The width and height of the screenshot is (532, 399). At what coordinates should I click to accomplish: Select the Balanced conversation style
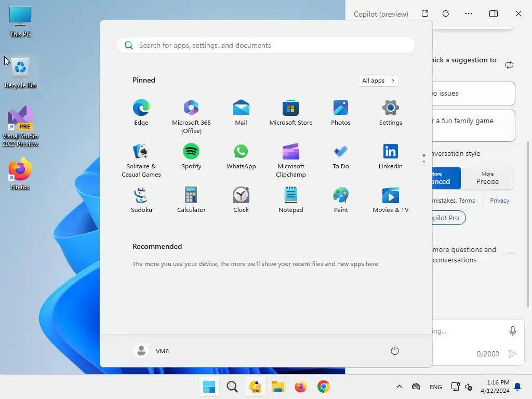[446, 178]
